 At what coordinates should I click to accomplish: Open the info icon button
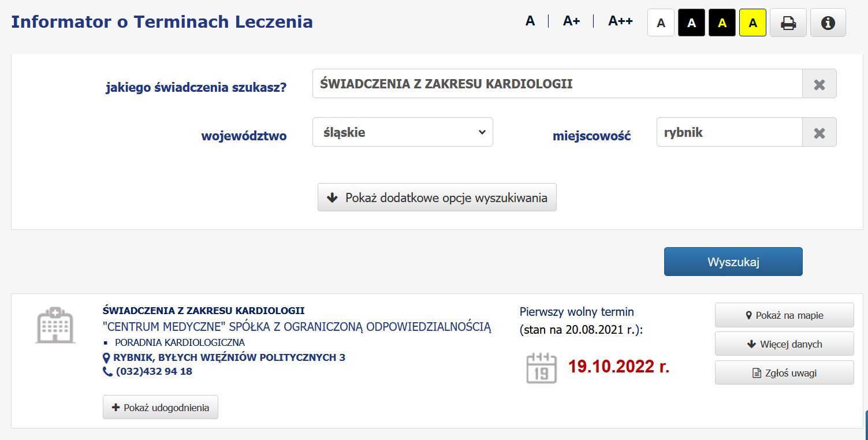[828, 23]
